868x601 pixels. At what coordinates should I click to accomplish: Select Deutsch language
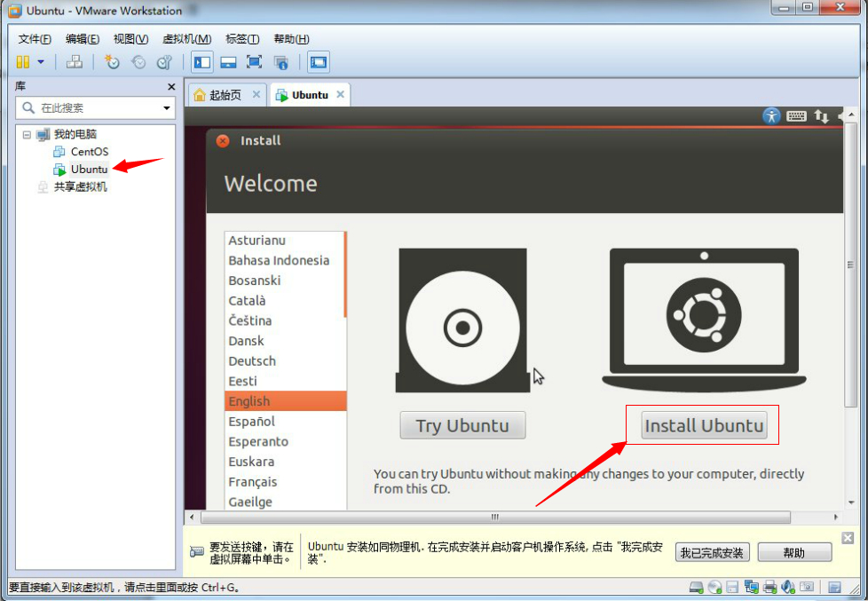pyautogui.click(x=285, y=361)
